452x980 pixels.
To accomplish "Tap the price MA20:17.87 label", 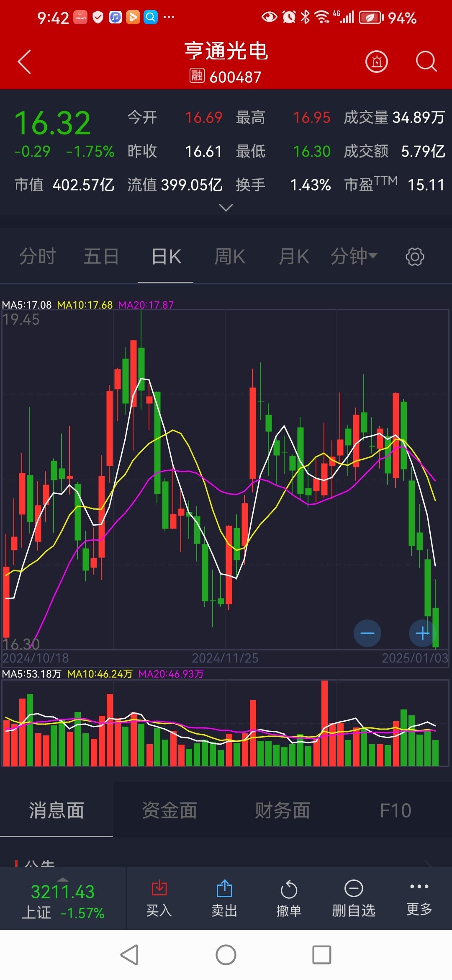I will click(146, 305).
